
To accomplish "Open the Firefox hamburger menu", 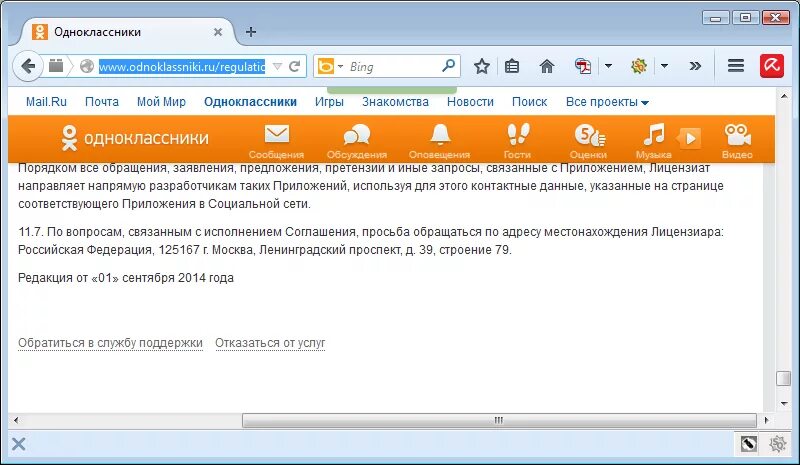I will click(x=736, y=66).
